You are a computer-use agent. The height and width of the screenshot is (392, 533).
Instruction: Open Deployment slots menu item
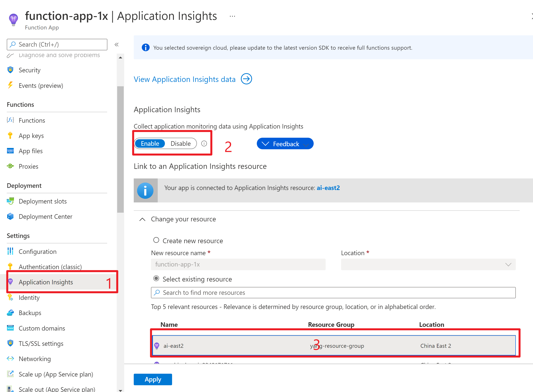(x=43, y=201)
